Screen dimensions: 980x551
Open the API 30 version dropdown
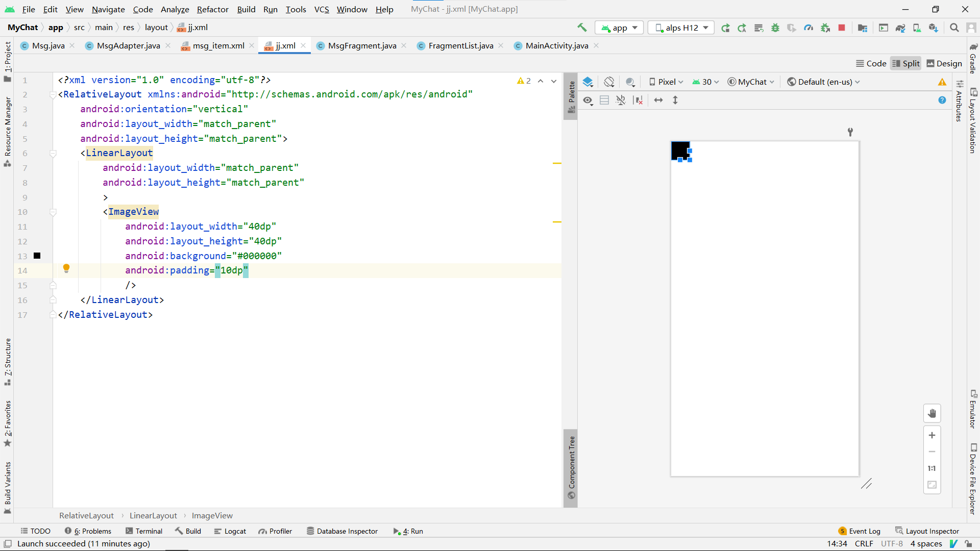[x=705, y=82]
